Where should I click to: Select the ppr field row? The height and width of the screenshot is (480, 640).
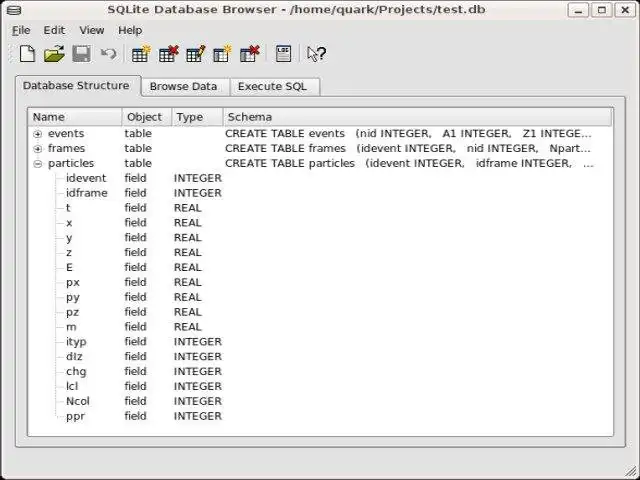320,416
